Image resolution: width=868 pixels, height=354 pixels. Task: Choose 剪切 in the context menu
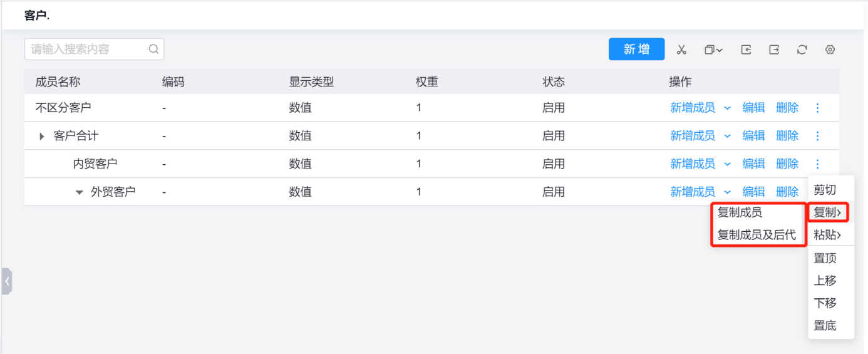tap(825, 190)
